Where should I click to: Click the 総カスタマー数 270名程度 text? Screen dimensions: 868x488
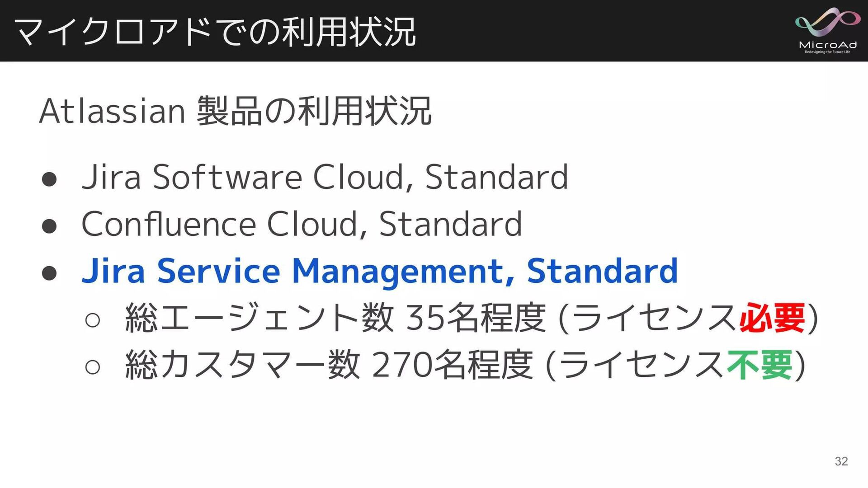tap(329, 365)
